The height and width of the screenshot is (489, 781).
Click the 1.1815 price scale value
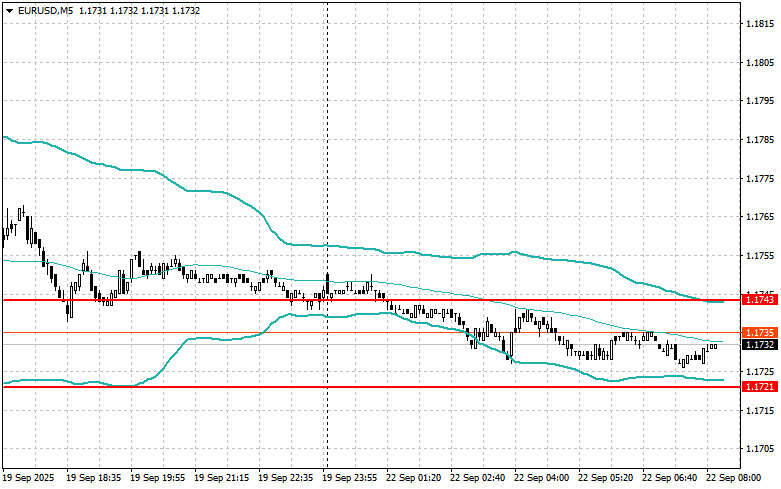[760, 24]
